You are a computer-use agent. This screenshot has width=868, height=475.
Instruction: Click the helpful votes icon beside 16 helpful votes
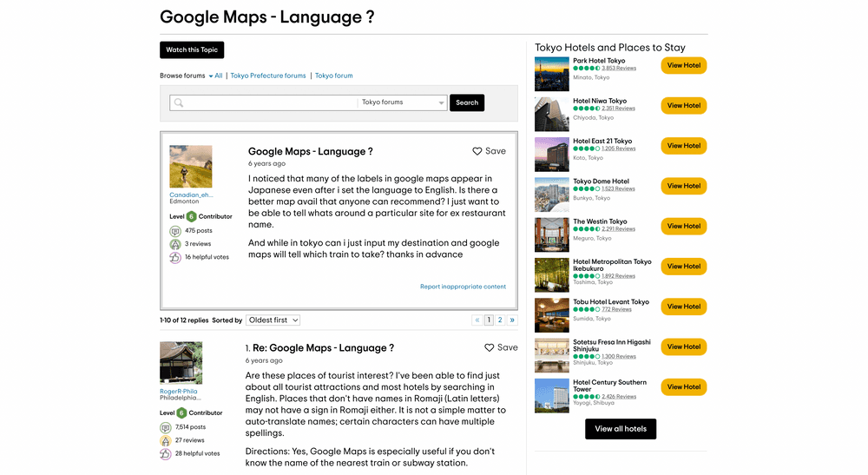176,257
